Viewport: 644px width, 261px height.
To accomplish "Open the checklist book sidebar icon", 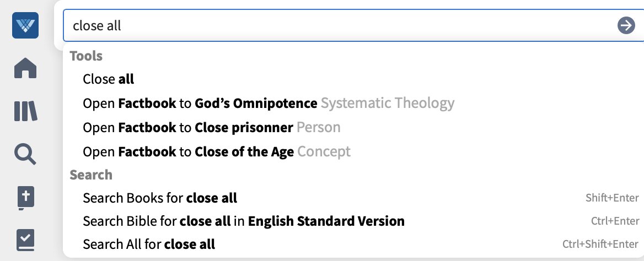I will click(x=25, y=240).
